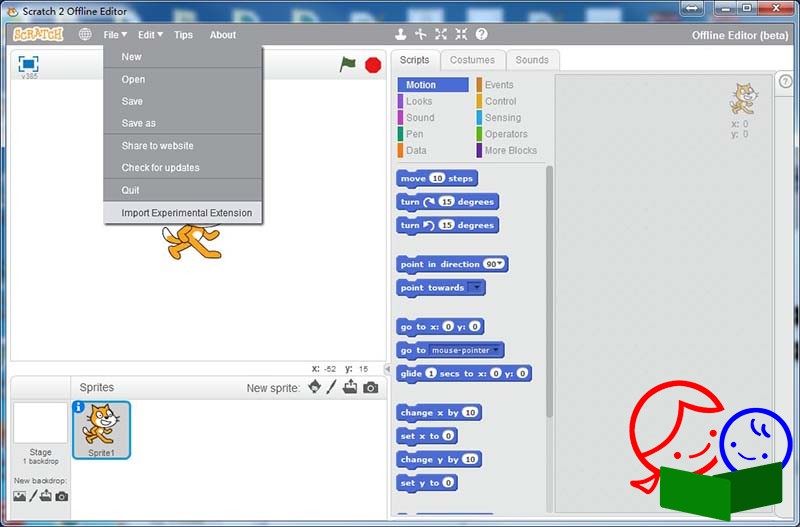Click the blocks palette scrollbar
The image size is (800, 527).
coord(549,291)
